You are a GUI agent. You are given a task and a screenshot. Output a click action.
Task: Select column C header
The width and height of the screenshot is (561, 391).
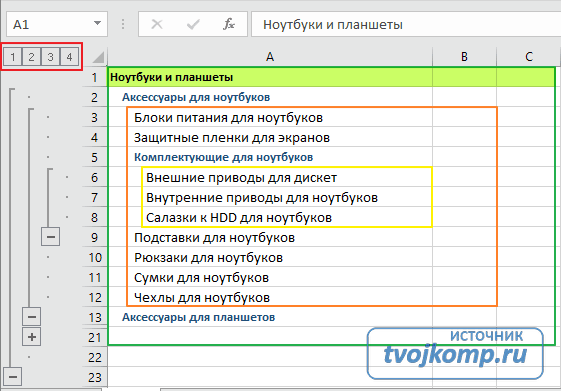pyautogui.click(x=529, y=57)
